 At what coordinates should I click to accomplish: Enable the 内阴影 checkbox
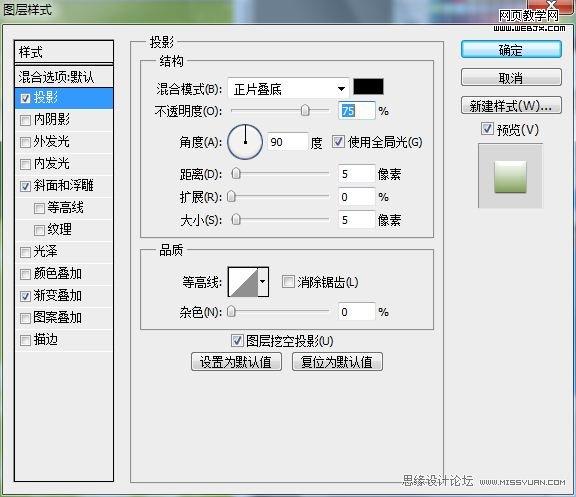pyautogui.click(x=25, y=120)
